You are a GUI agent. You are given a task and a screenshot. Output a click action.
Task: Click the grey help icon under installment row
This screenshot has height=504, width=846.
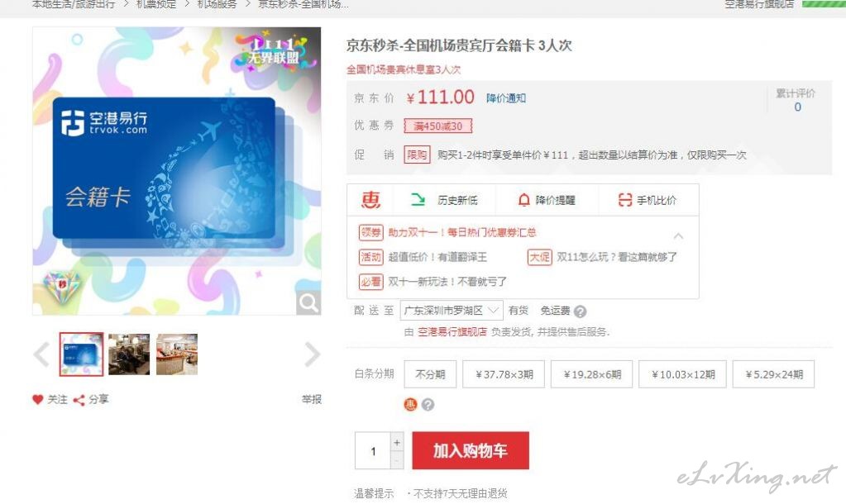click(428, 404)
